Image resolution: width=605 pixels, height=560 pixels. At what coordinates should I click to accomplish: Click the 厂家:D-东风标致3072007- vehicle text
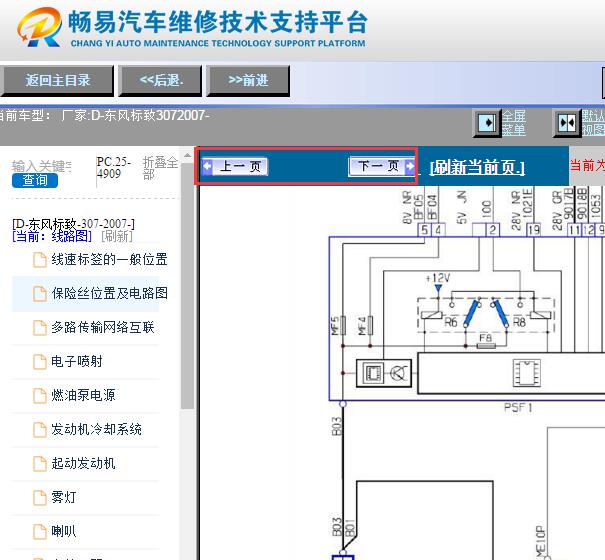point(135,115)
